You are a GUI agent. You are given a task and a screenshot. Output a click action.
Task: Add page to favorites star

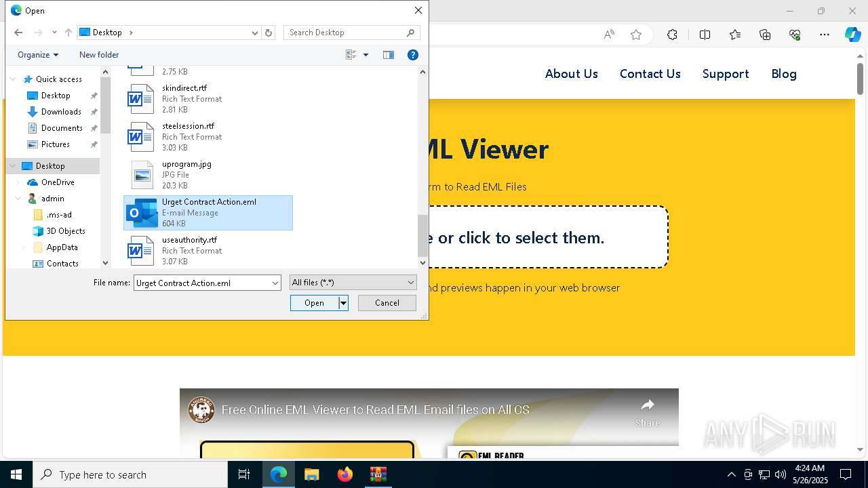click(x=636, y=35)
